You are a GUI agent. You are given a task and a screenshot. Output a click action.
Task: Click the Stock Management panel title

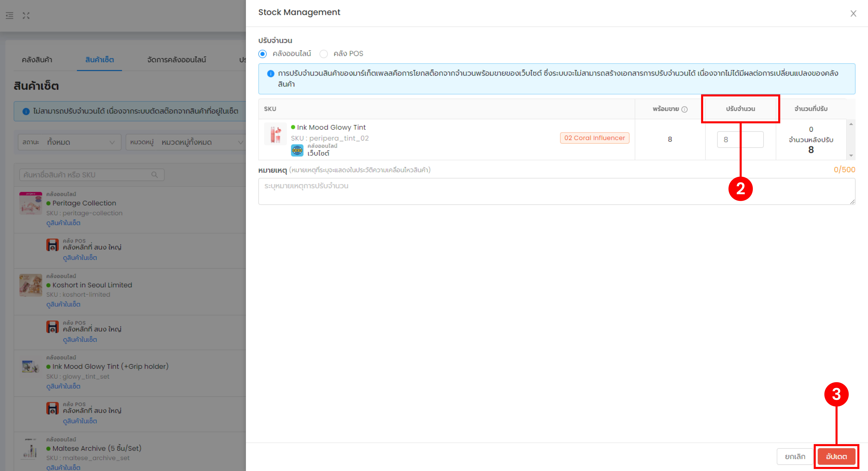click(x=299, y=12)
